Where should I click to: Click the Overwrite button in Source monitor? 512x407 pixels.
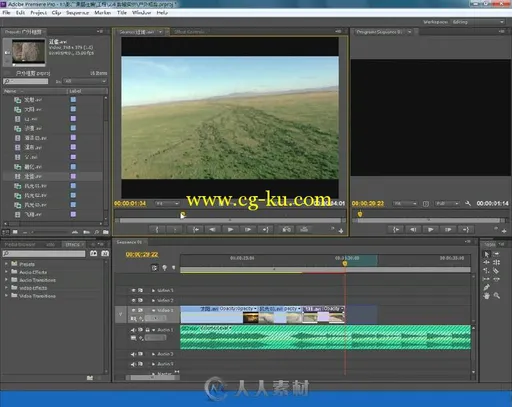304,229
